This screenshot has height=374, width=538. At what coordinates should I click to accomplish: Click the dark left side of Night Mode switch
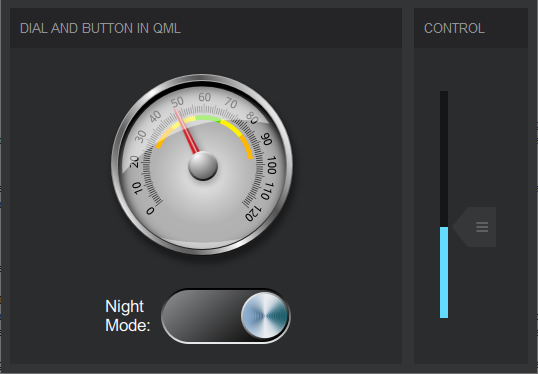(201, 316)
